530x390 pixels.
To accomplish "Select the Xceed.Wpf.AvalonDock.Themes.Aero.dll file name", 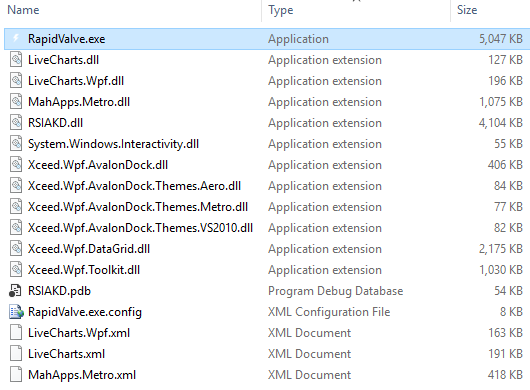I will 135,186.
